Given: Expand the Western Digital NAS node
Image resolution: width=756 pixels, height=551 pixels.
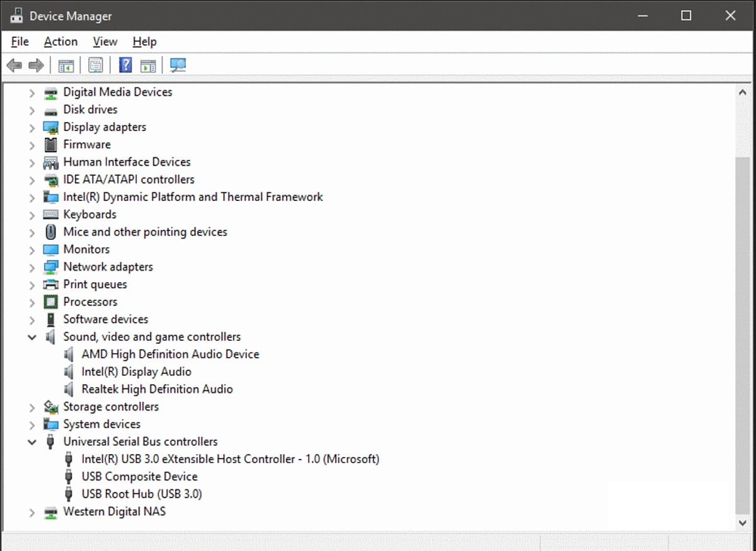Looking at the screenshot, I should point(32,513).
